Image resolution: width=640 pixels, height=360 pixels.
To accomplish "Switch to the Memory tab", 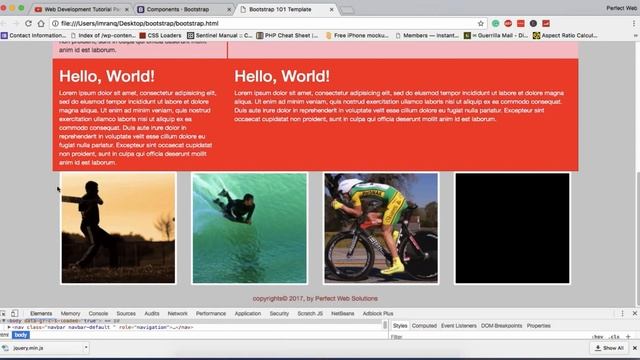I will (x=71, y=313).
